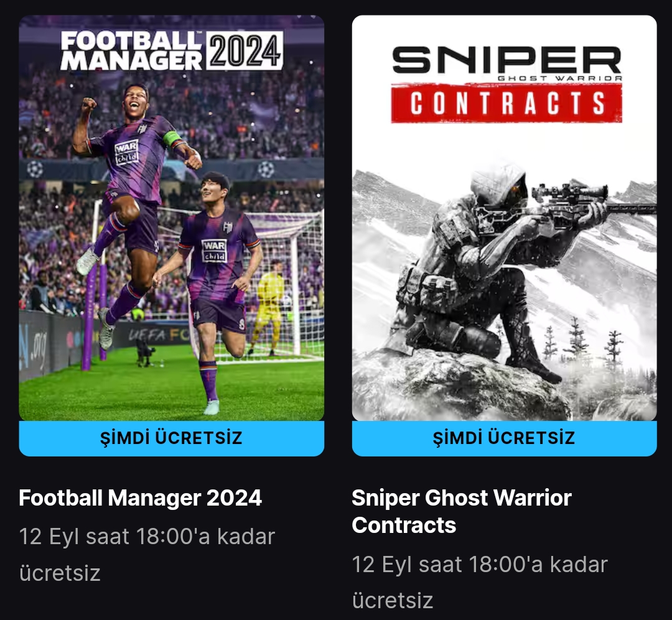Click the 2024 box in the game logo
This screenshot has width=672, height=620.
[245, 50]
